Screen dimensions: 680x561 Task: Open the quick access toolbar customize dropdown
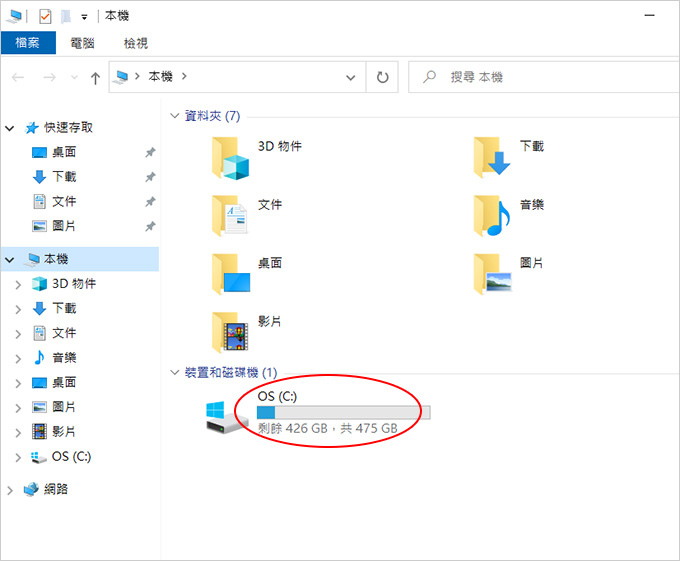click(x=84, y=17)
